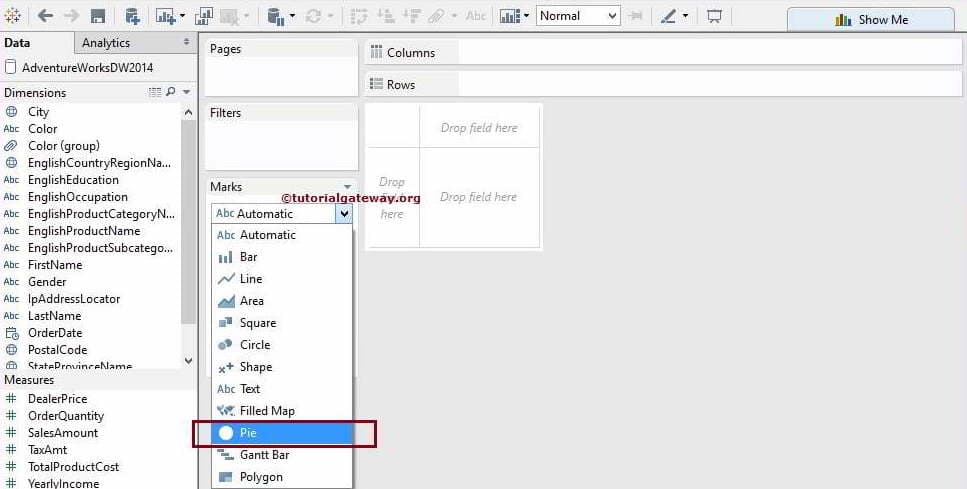
Task: Click the Presentation Mode icon
Action: point(714,16)
